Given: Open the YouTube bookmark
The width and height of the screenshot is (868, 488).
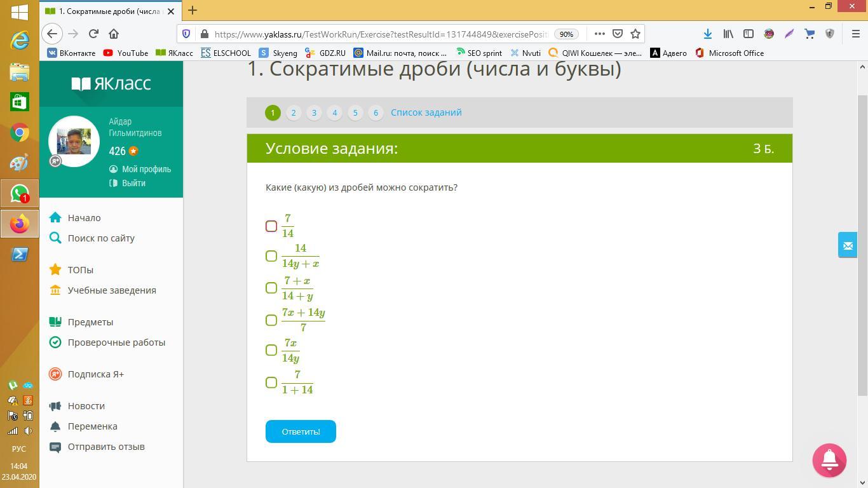Looking at the screenshot, I should coord(126,53).
